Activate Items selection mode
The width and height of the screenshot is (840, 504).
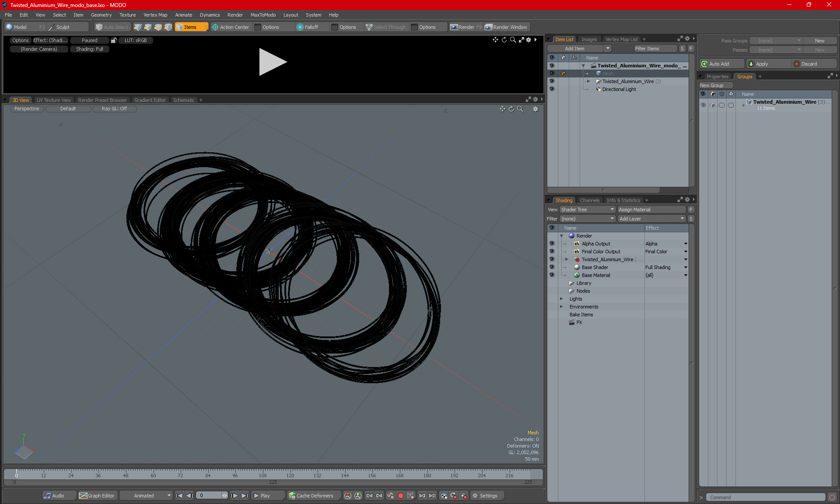click(x=191, y=27)
